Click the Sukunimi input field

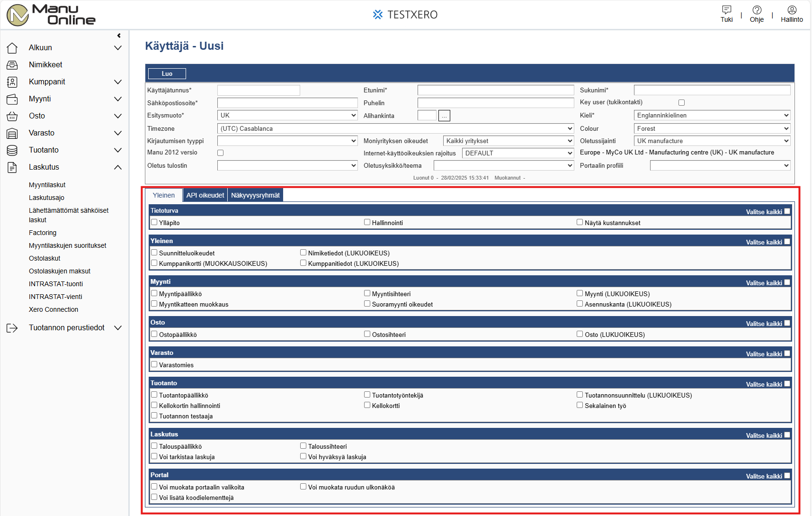tap(712, 90)
